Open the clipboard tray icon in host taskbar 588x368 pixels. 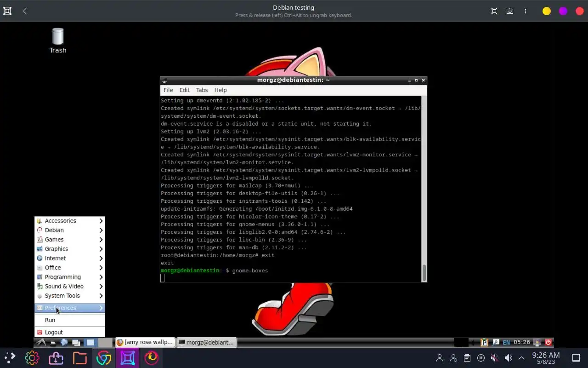467,358
